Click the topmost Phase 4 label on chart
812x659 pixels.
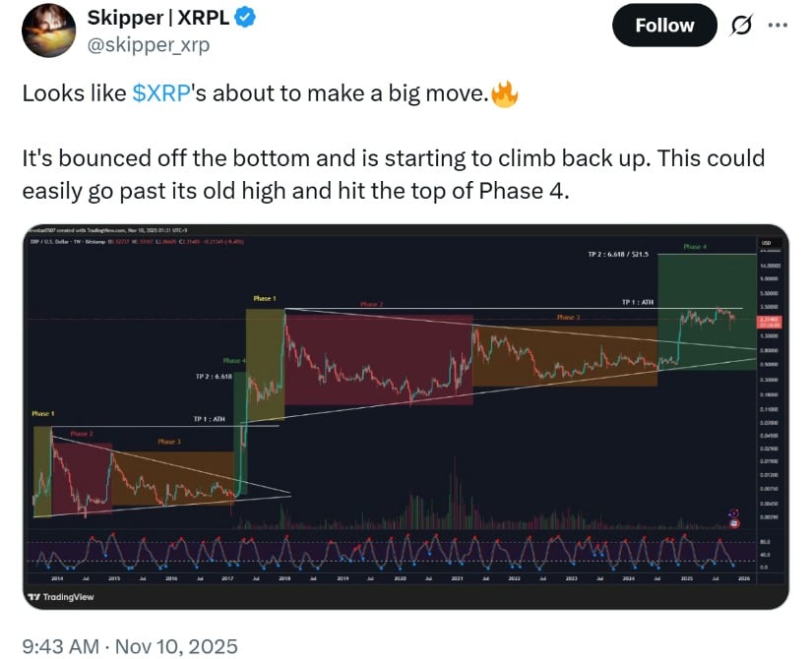point(695,247)
